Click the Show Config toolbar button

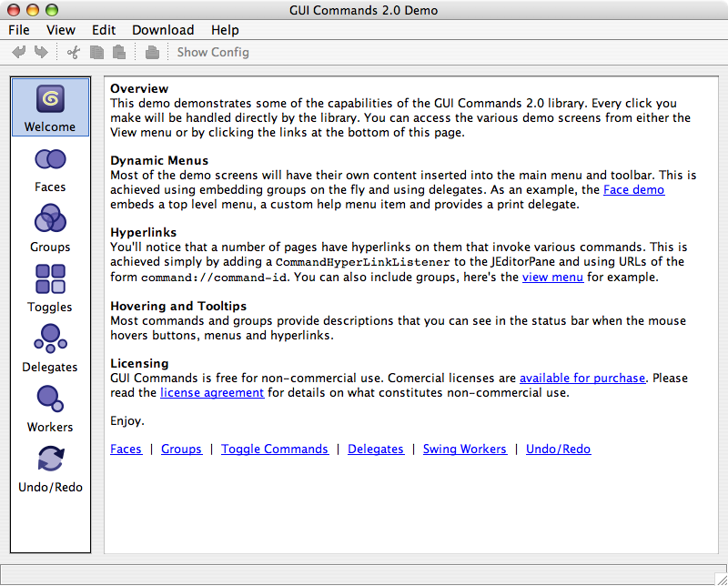pyautogui.click(x=212, y=52)
